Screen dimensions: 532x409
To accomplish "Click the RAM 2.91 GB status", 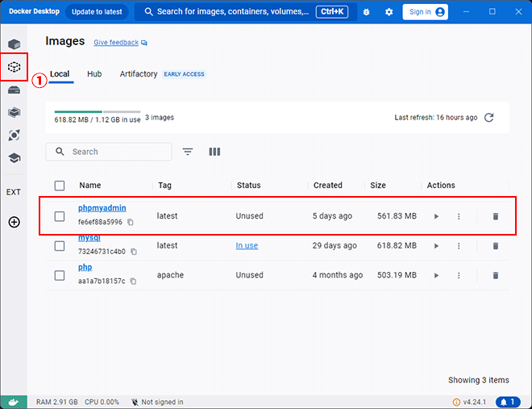I will (57, 403).
